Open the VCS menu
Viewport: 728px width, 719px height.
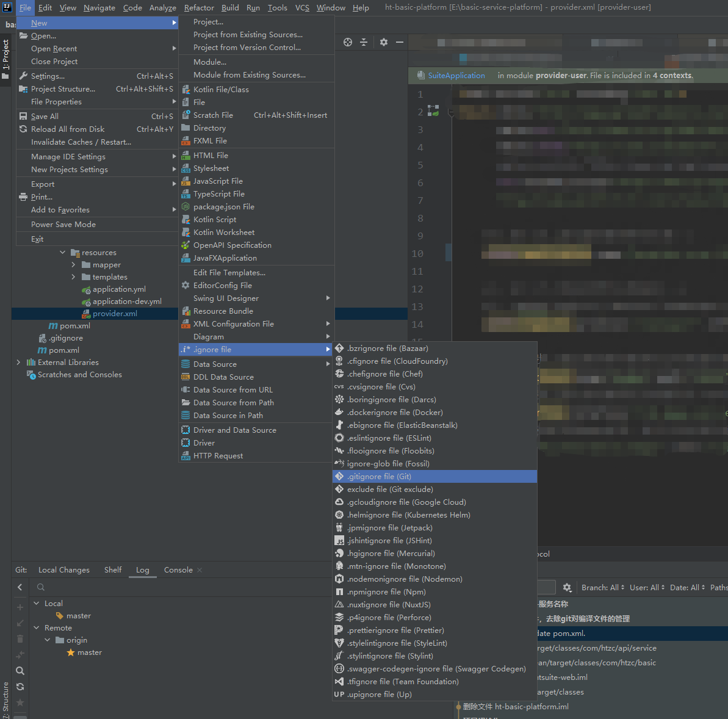[302, 7]
